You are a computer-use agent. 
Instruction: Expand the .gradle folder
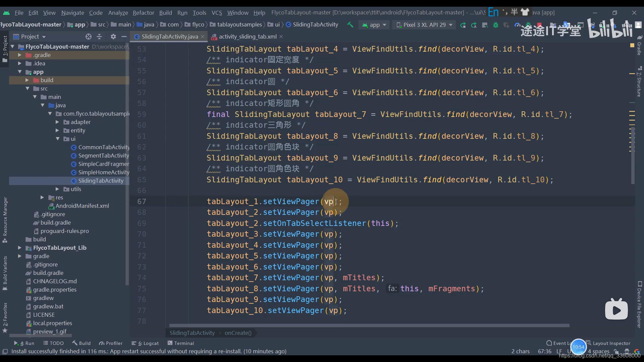[x=19, y=55]
